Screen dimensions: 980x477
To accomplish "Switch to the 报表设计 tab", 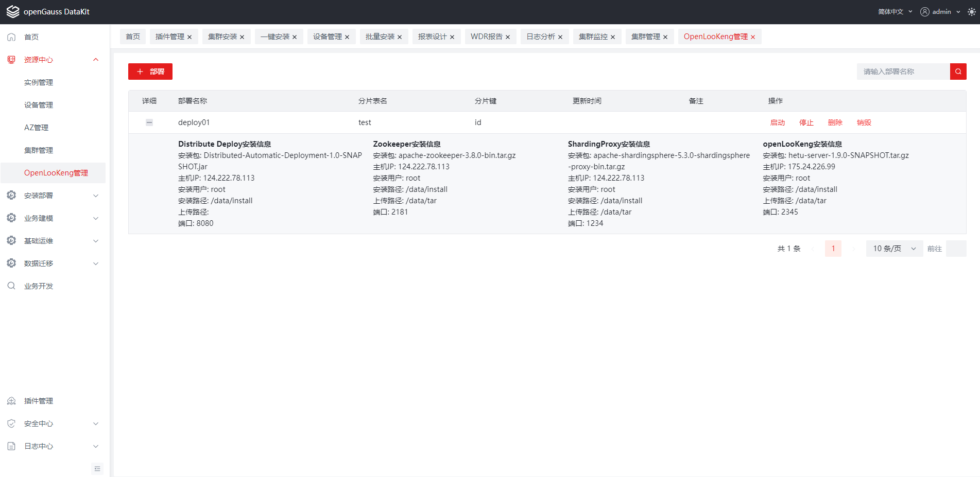I will 432,37.
